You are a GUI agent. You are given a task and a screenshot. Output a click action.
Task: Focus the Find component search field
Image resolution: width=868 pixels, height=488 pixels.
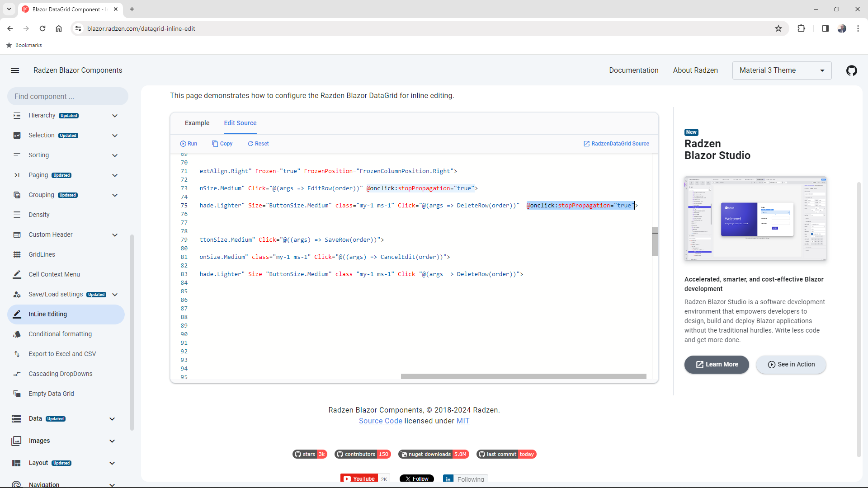tap(68, 96)
